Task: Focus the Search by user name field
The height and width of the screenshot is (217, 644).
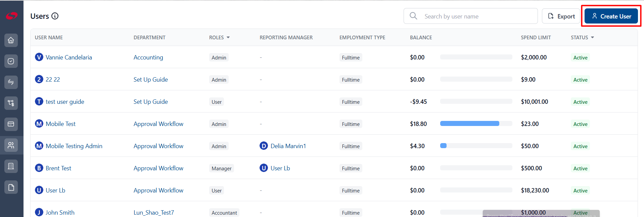Action: (x=470, y=16)
